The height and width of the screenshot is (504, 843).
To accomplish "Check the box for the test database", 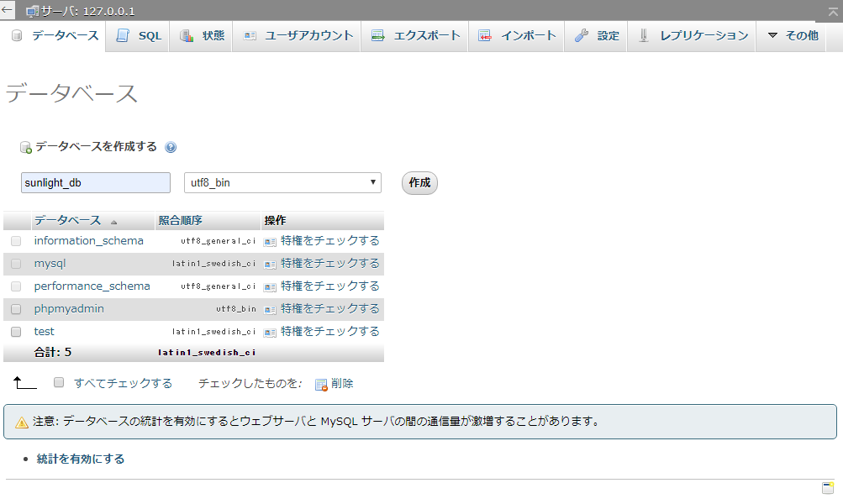I will pyautogui.click(x=16, y=332).
